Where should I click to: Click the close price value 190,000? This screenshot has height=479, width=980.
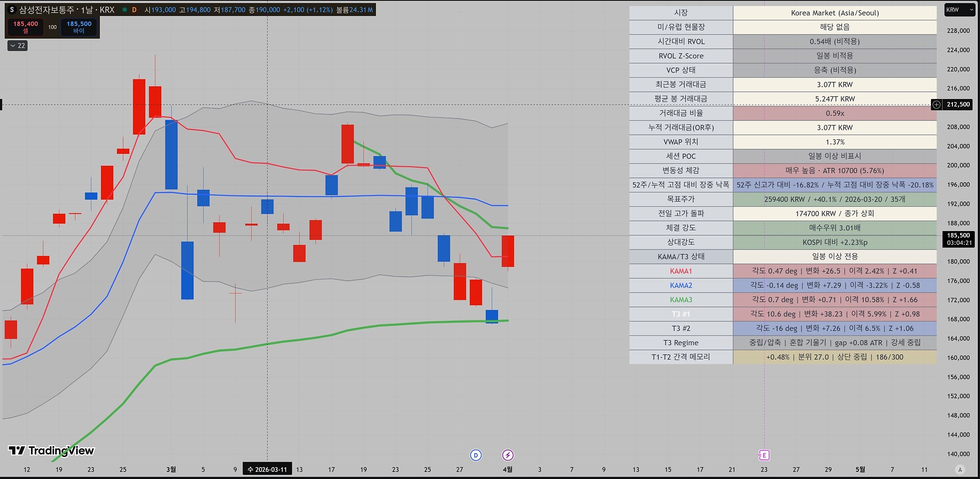267,10
